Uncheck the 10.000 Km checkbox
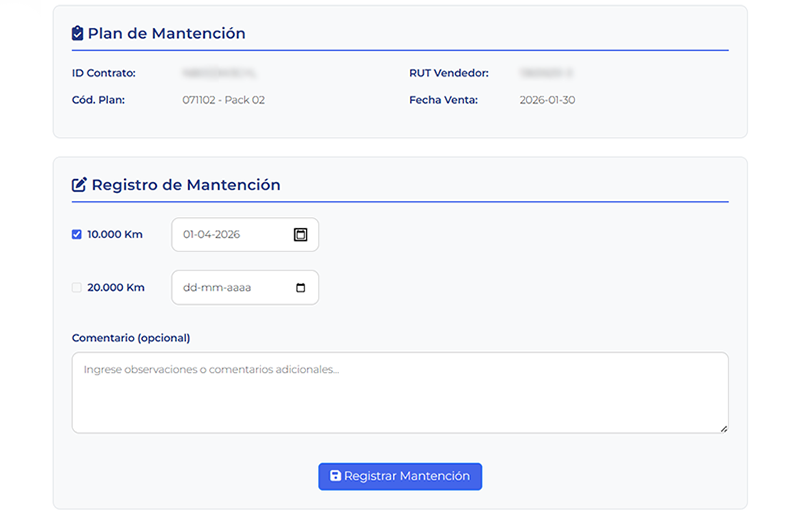This screenshot has height=518, width=800. coord(77,235)
